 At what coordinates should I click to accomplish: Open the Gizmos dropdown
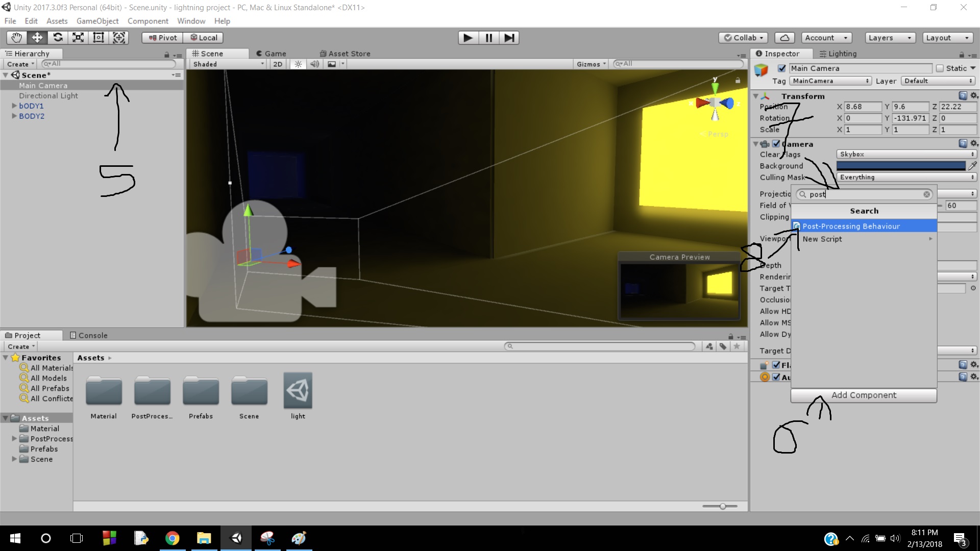pos(591,64)
